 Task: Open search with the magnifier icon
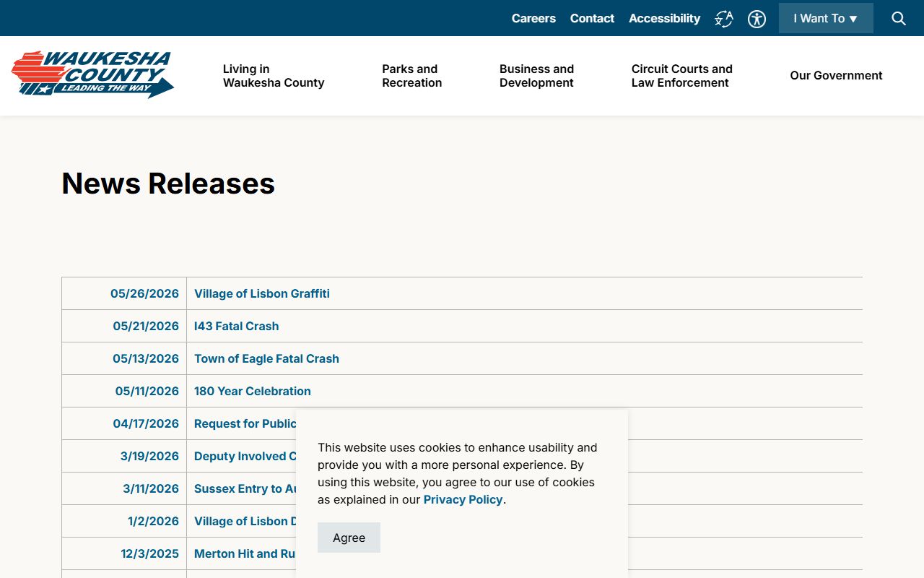(899, 18)
